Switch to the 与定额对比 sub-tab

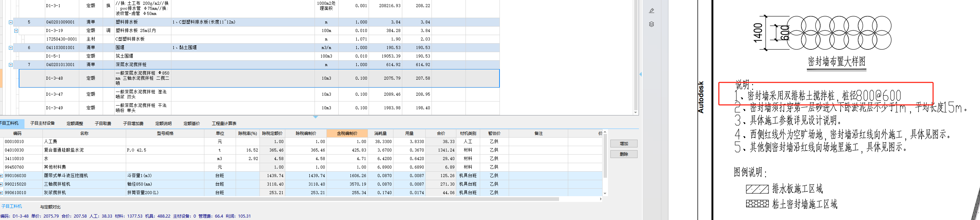click(51, 207)
